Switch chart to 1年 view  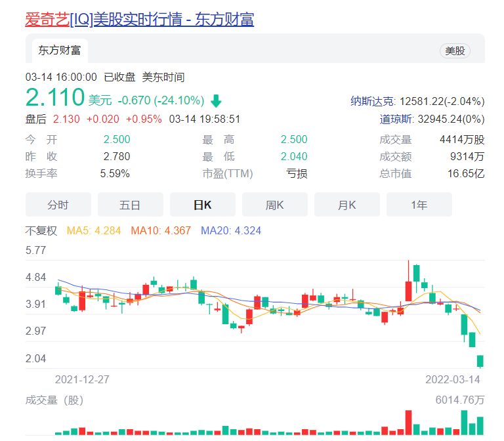coord(419,205)
